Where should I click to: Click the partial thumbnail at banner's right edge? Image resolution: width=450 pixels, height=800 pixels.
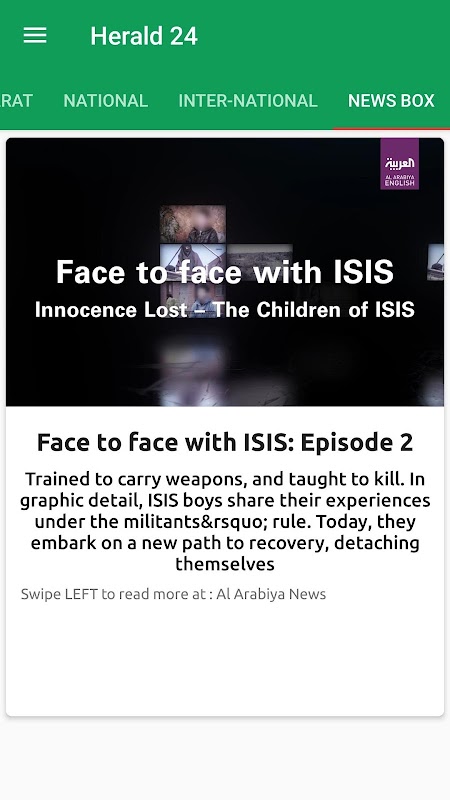[x=435, y=262]
